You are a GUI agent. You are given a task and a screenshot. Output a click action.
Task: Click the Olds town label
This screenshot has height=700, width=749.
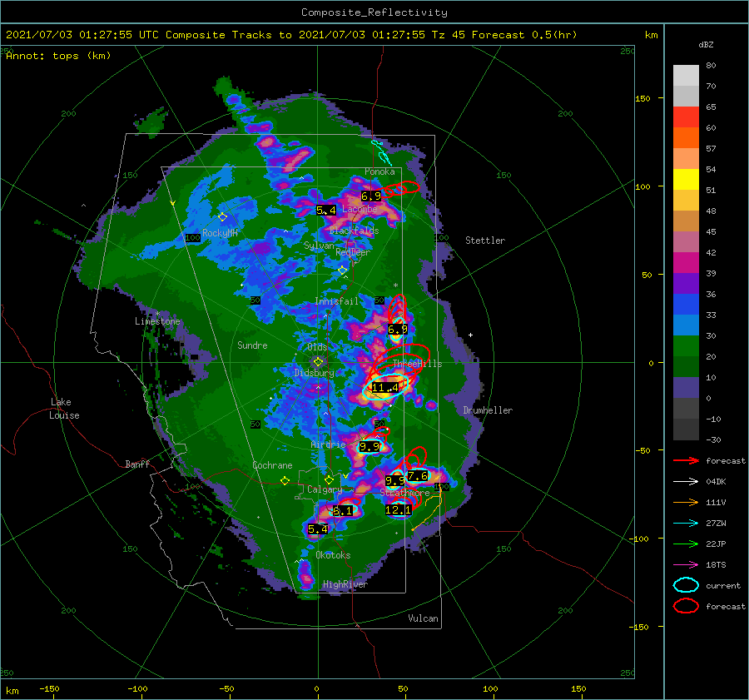317,347
